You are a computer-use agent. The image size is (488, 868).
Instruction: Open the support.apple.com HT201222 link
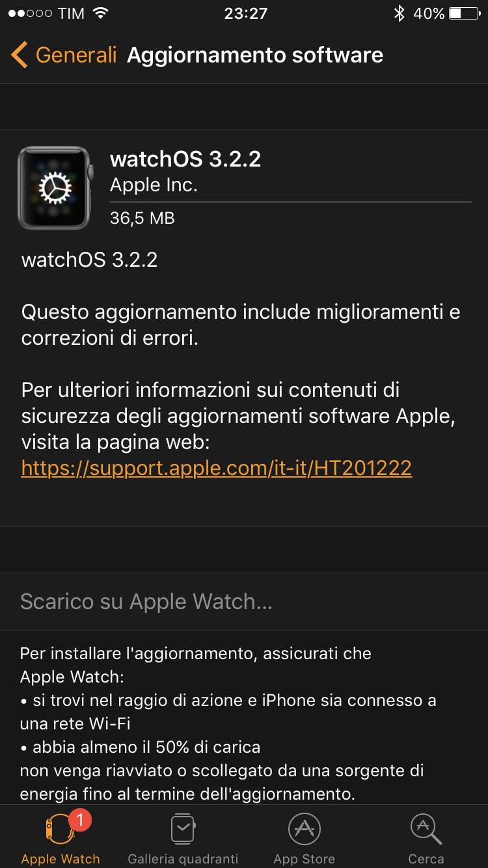[217, 468]
